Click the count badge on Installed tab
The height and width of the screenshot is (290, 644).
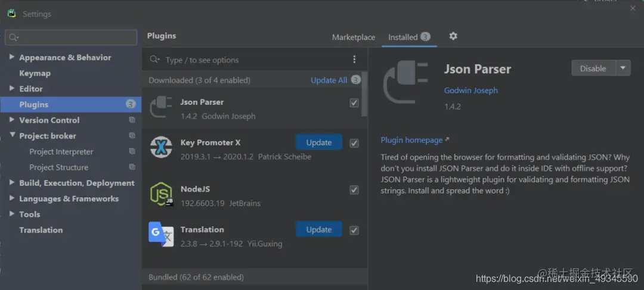click(425, 37)
